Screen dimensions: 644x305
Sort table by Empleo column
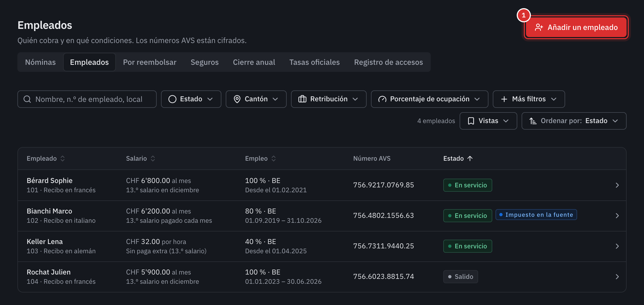[261, 158]
